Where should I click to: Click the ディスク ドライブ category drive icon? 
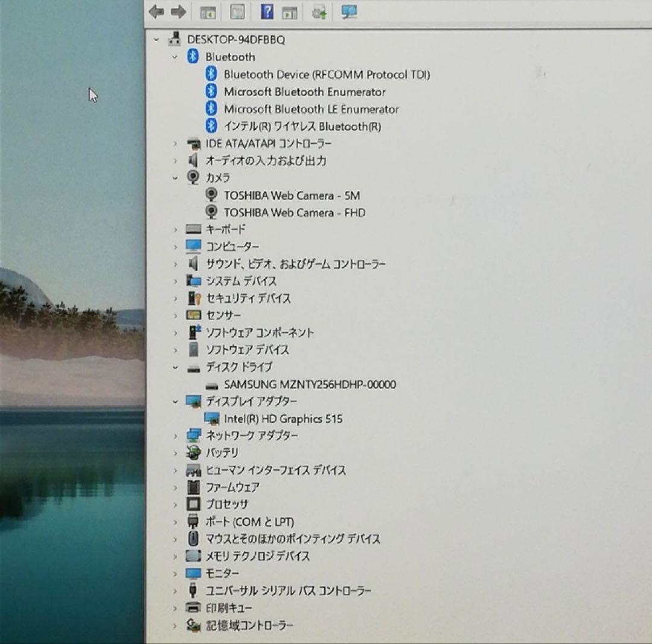[x=194, y=369]
